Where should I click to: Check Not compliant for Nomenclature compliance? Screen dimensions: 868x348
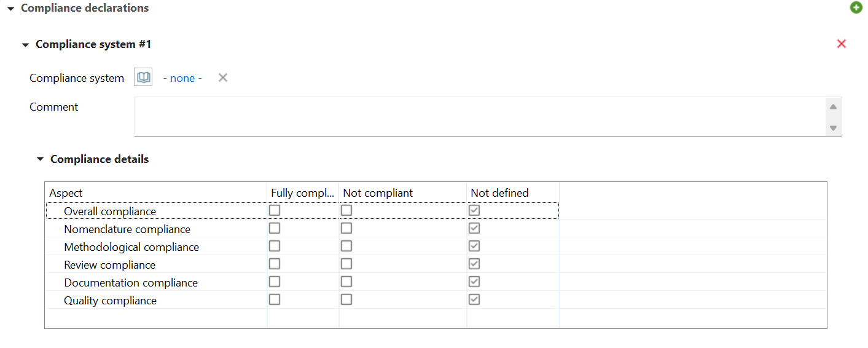tap(346, 228)
